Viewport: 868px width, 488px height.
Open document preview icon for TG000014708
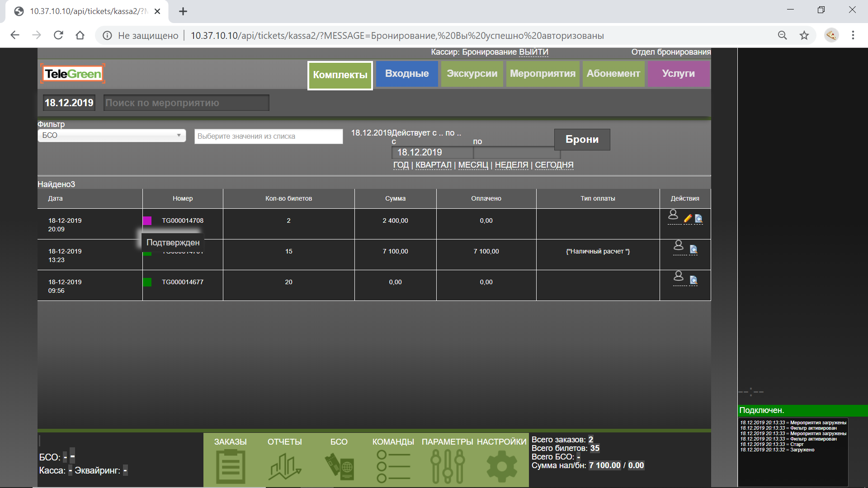coord(698,219)
